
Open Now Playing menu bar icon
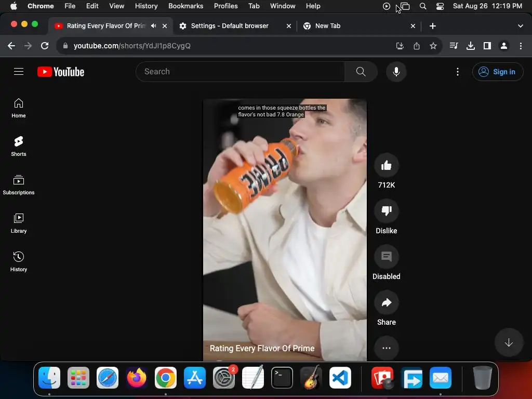[386, 6]
